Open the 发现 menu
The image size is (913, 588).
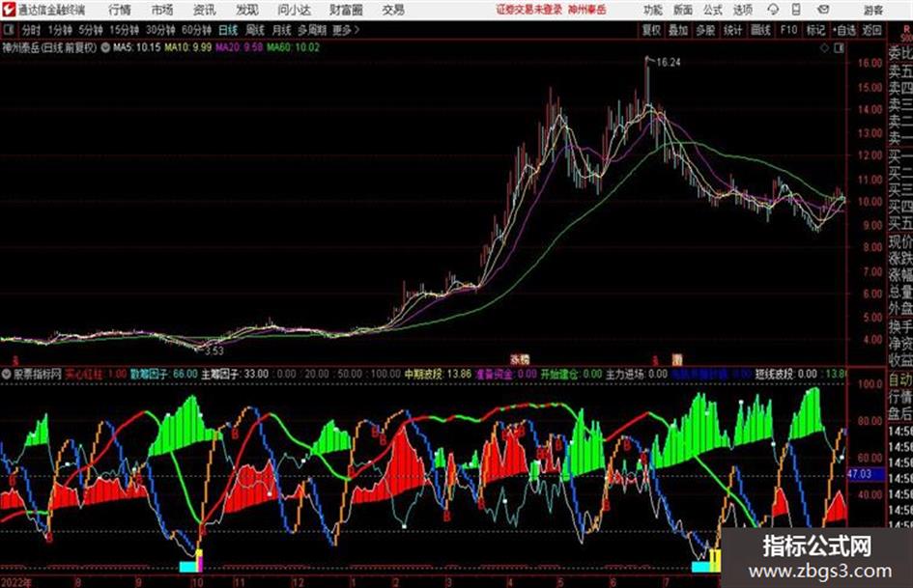tap(247, 10)
